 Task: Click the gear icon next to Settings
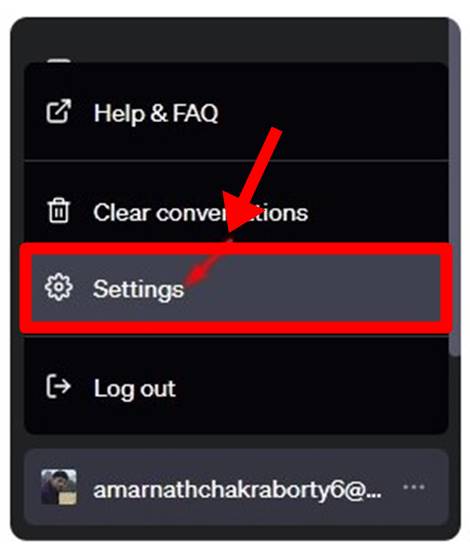tap(59, 287)
